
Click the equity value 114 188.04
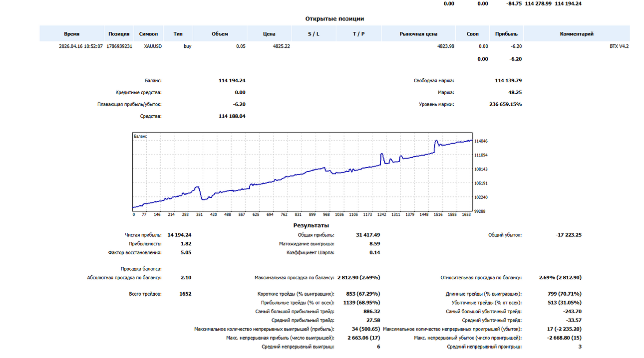(232, 116)
